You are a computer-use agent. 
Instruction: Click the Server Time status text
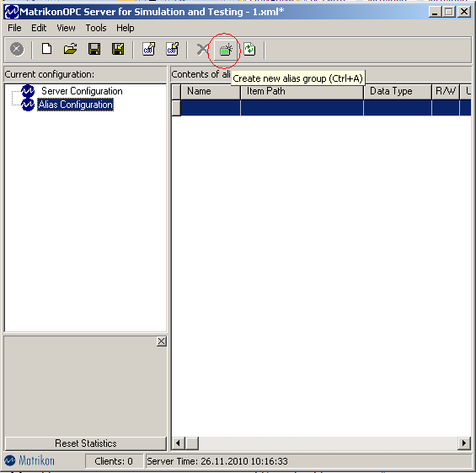(x=217, y=461)
